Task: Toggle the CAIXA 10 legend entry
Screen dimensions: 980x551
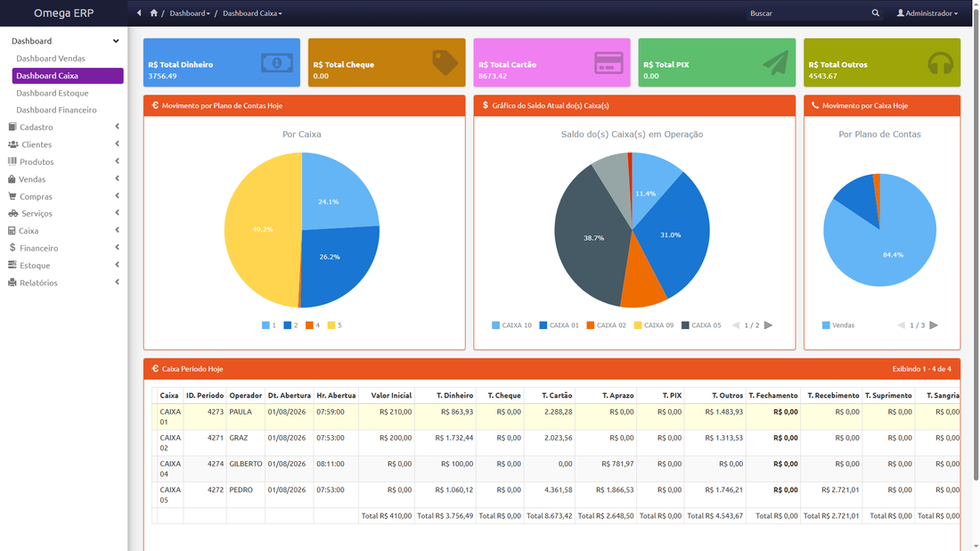Action: 511,325
